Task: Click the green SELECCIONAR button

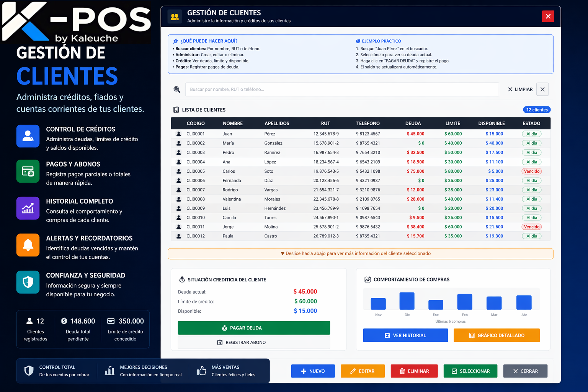Action: pyautogui.click(x=470, y=371)
